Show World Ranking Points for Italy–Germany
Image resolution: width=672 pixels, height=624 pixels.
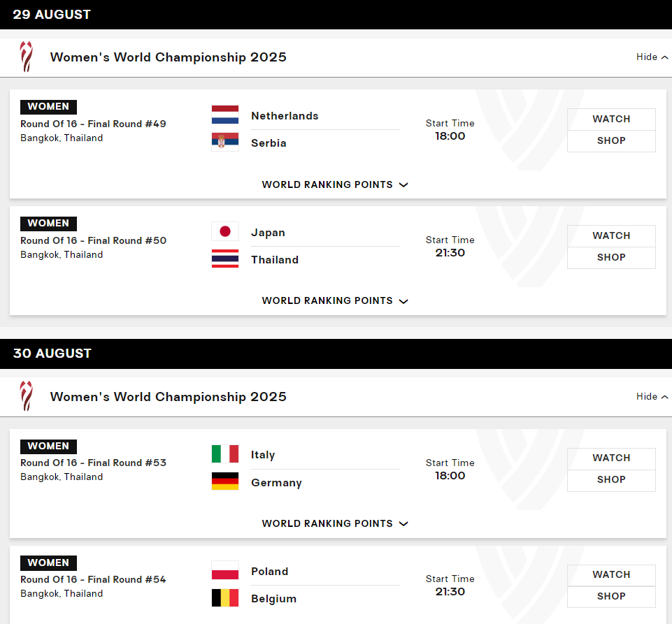[x=335, y=523]
